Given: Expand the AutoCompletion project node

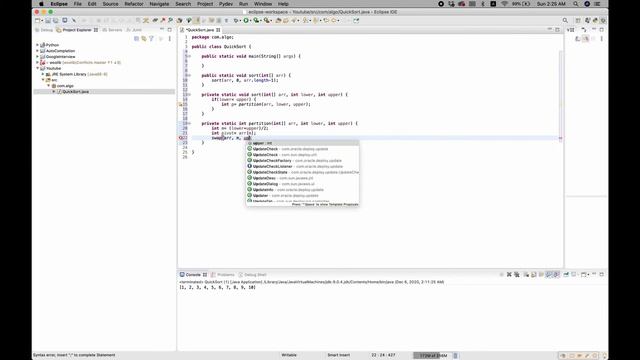Looking at the screenshot, I should coord(38,51).
